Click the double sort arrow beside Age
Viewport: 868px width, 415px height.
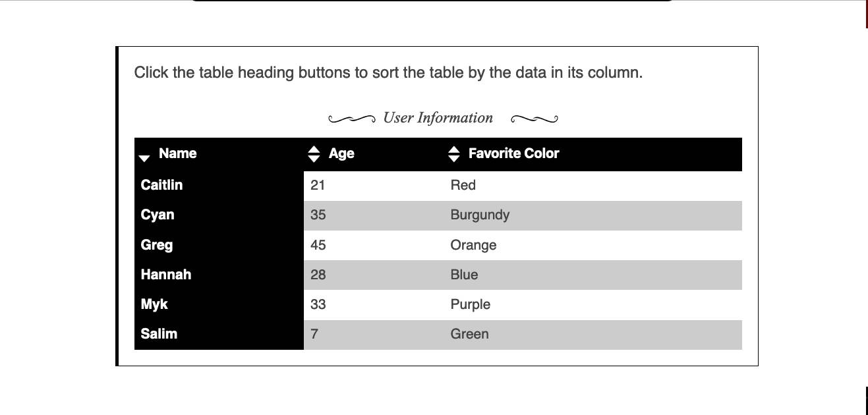point(313,153)
